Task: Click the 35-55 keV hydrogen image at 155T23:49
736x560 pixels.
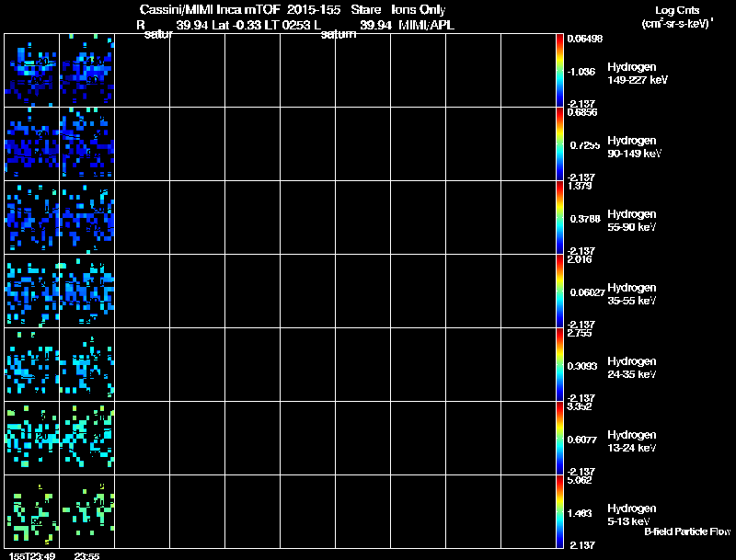Action: point(32,291)
